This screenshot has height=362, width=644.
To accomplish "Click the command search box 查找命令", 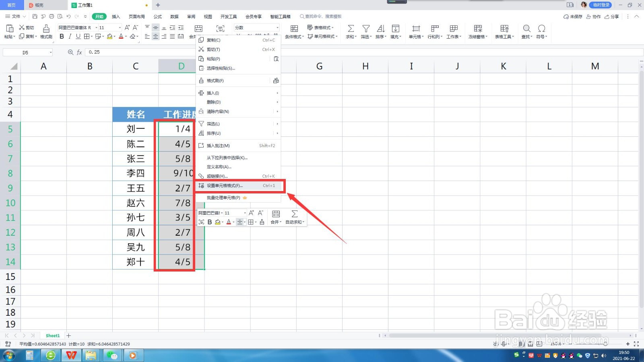I will point(321,16).
